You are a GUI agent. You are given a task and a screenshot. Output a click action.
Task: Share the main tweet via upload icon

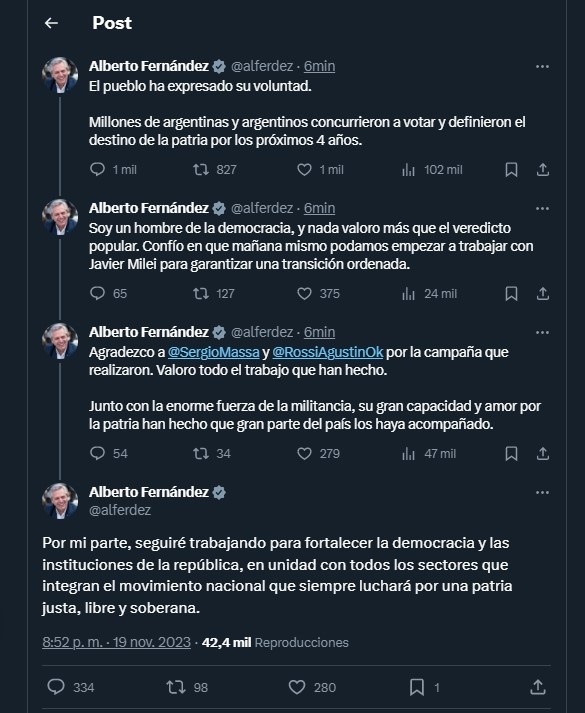(x=538, y=687)
